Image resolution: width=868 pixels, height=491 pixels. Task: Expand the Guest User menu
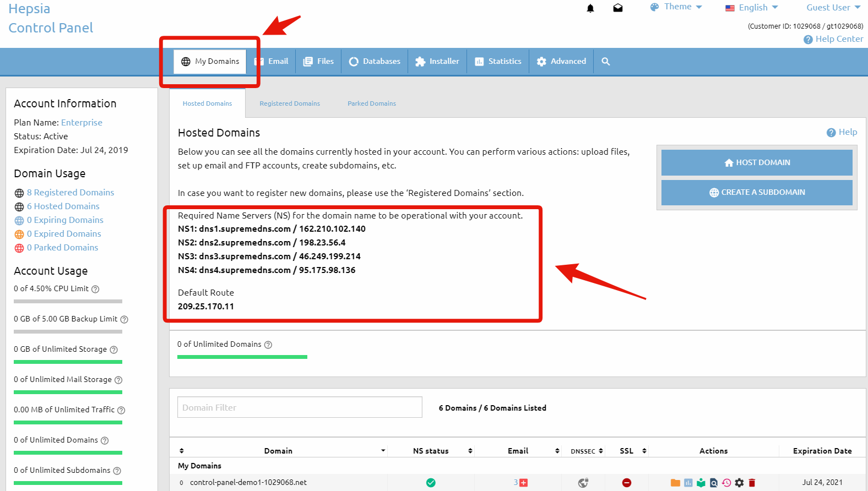(833, 8)
